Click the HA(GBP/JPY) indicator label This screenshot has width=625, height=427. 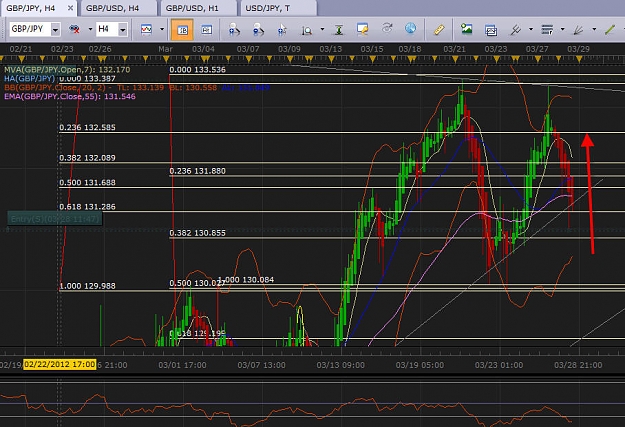[29, 79]
